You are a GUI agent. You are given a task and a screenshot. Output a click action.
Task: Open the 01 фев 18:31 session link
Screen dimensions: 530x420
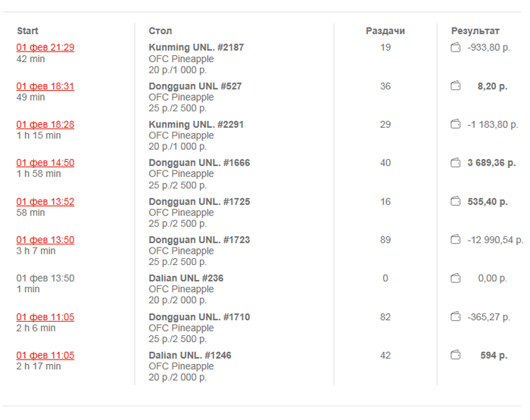tap(45, 86)
